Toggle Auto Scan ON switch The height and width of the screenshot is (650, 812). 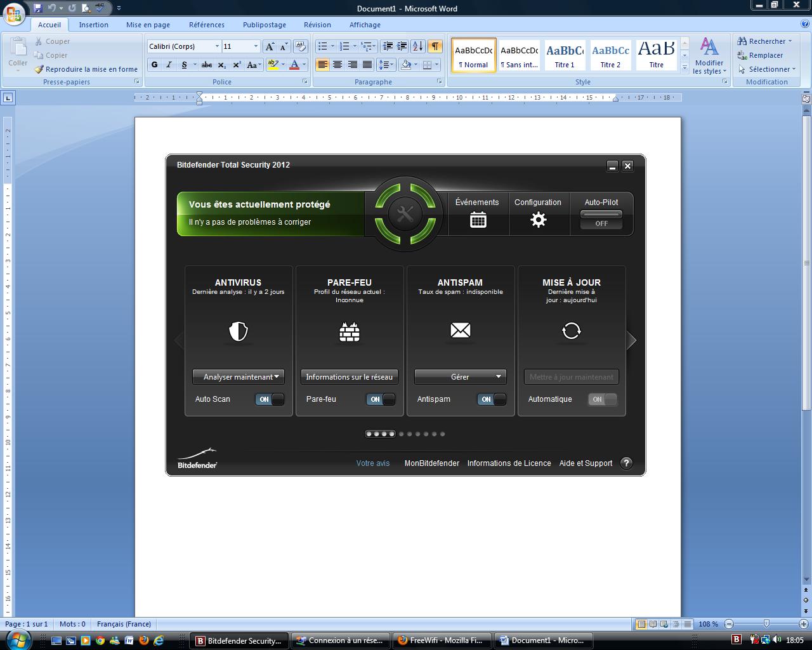270,399
